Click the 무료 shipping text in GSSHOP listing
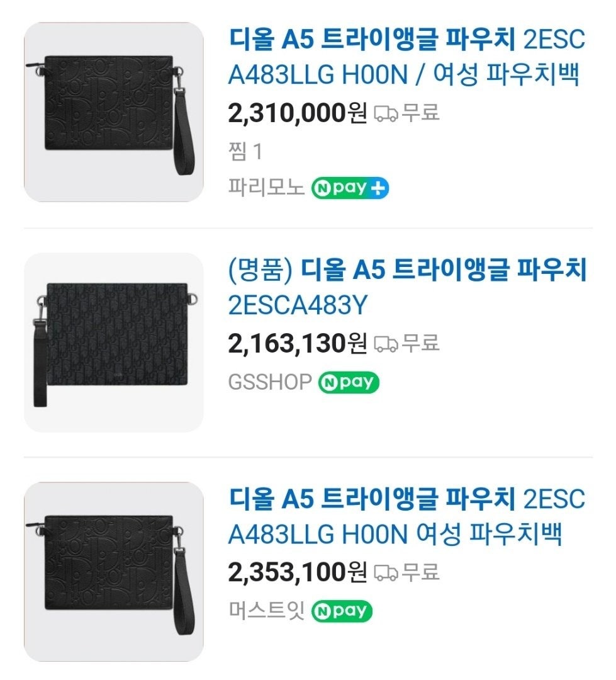The width and height of the screenshot is (616, 680). pyautogui.click(x=420, y=344)
